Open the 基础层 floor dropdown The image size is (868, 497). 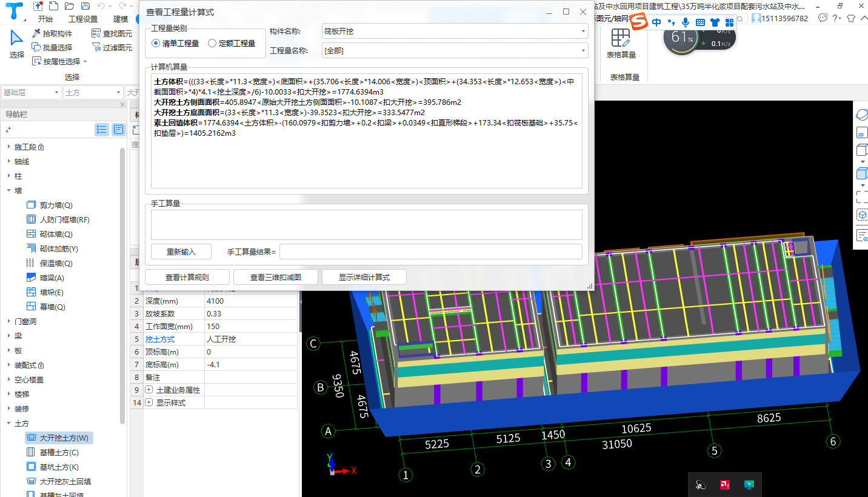31,92
